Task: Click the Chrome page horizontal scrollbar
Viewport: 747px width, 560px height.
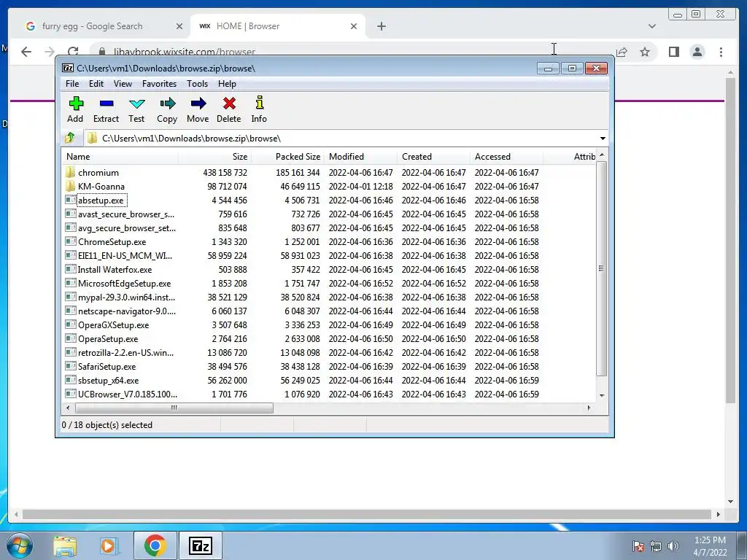Action: (367, 514)
